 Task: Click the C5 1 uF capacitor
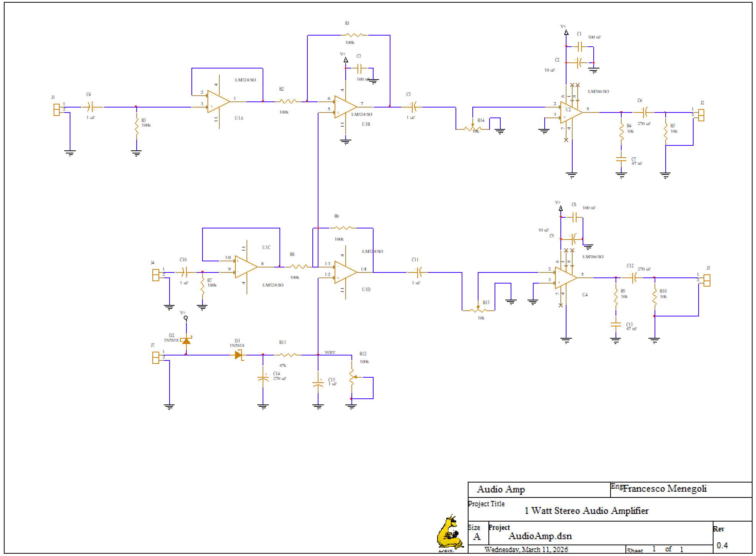[414, 107]
